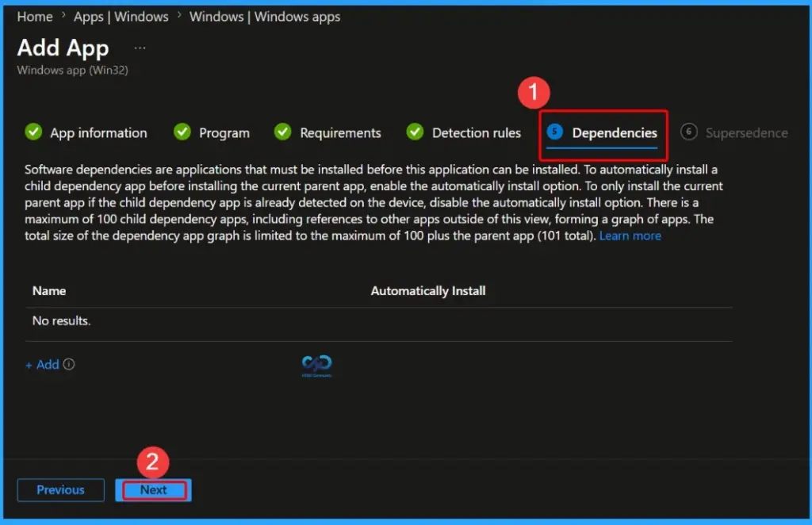Click the green check beside Requirements
Viewport: 812px width, 525px height.
pos(283,132)
